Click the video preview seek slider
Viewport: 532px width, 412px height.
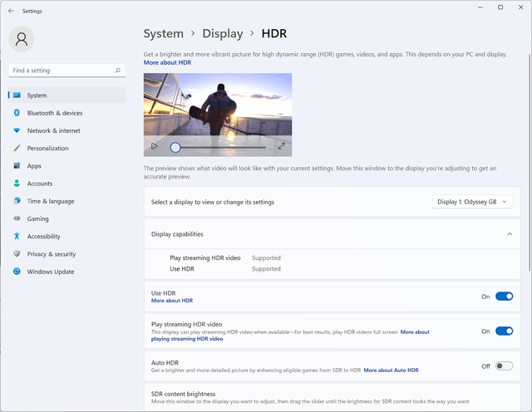(220, 147)
